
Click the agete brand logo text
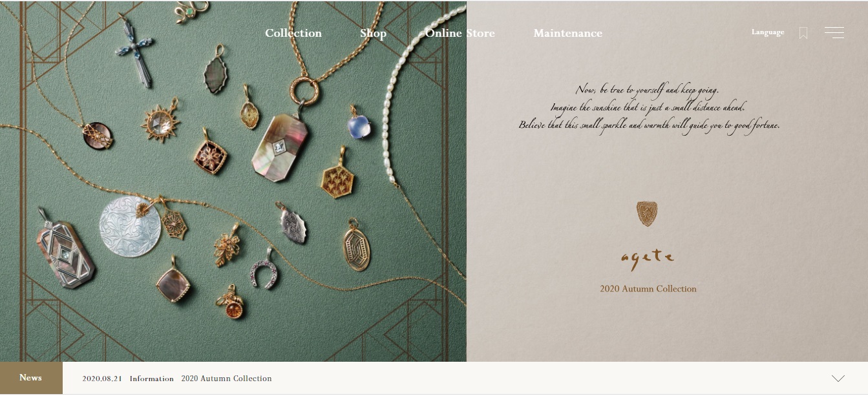tap(648, 259)
